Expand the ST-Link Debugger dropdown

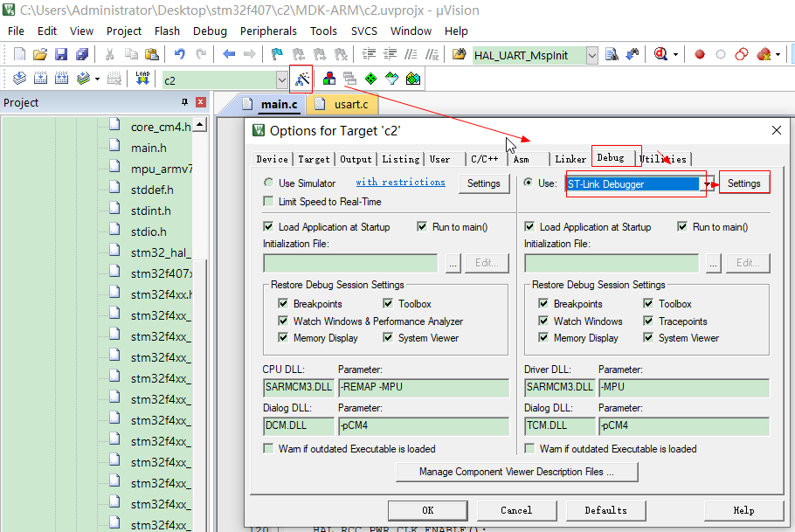pos(706,184)
